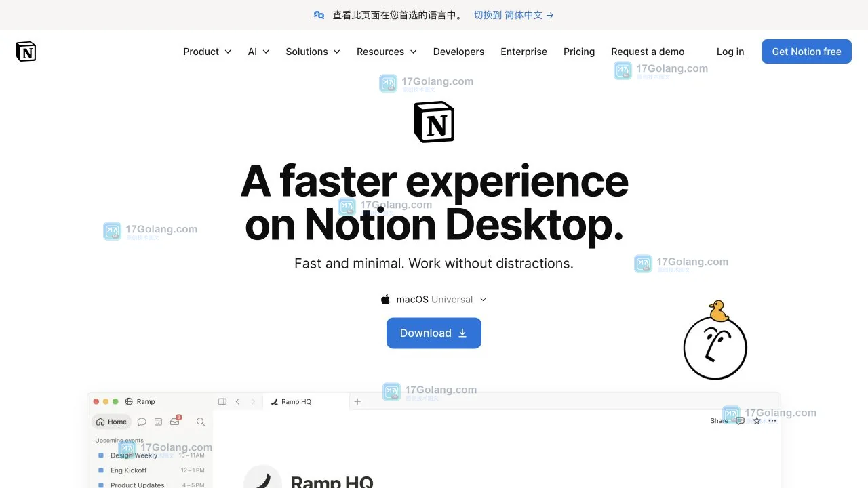
Task: Select the Home tab in preview sidebar
Action: click(111, 422)
